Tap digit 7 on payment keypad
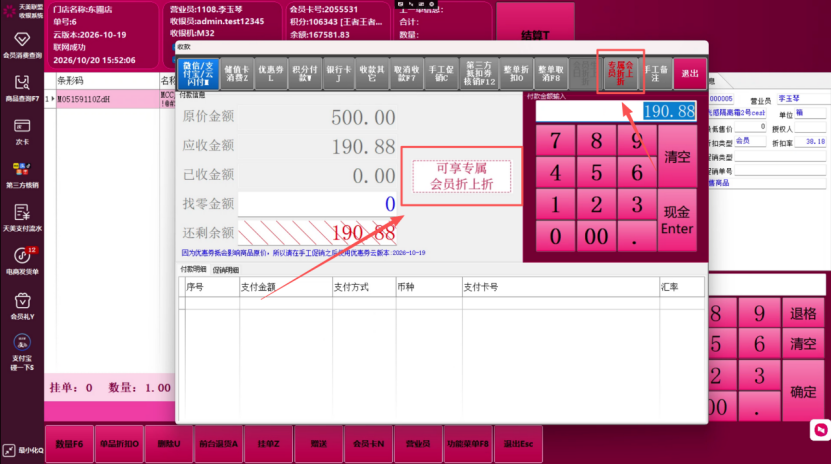Screen dimensions: 831x464 pos(555,141)
